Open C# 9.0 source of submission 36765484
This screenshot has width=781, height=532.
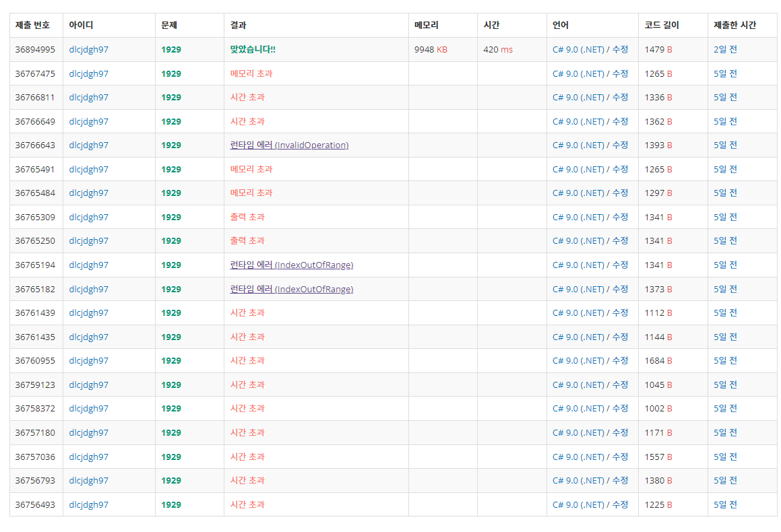[578, 193]
